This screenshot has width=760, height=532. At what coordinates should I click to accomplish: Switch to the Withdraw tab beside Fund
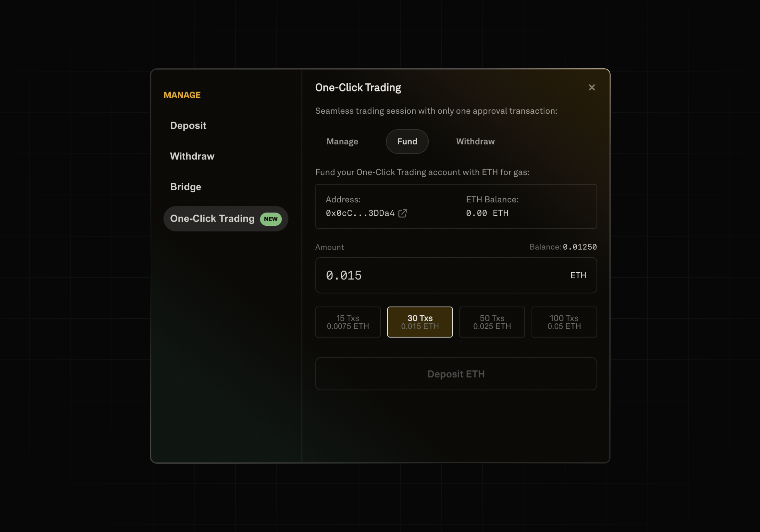click(475, 141)
